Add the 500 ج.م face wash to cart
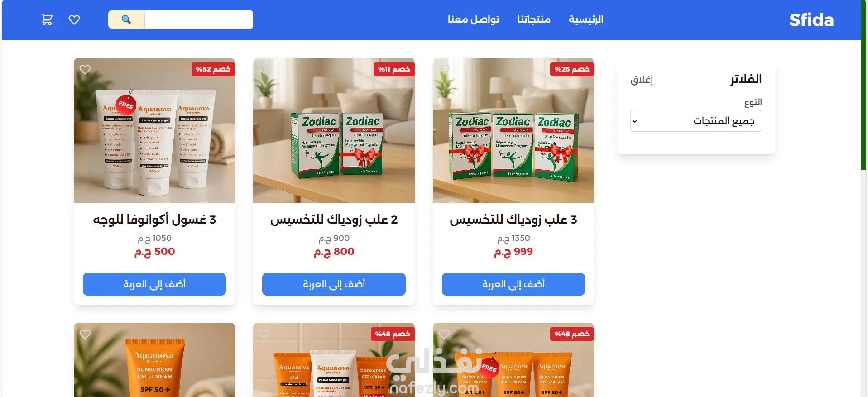Screen dimensions: 868x397 point(154,284)
